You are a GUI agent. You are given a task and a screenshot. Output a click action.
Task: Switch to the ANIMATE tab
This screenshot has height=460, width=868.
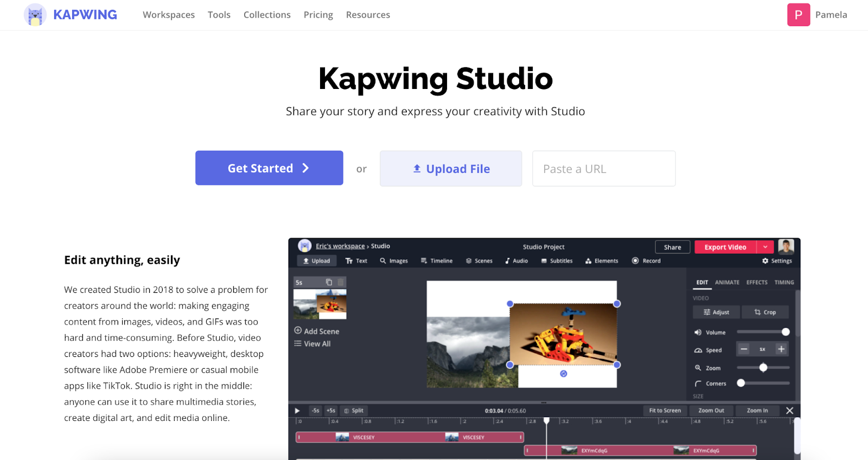[x=727, y=283]
